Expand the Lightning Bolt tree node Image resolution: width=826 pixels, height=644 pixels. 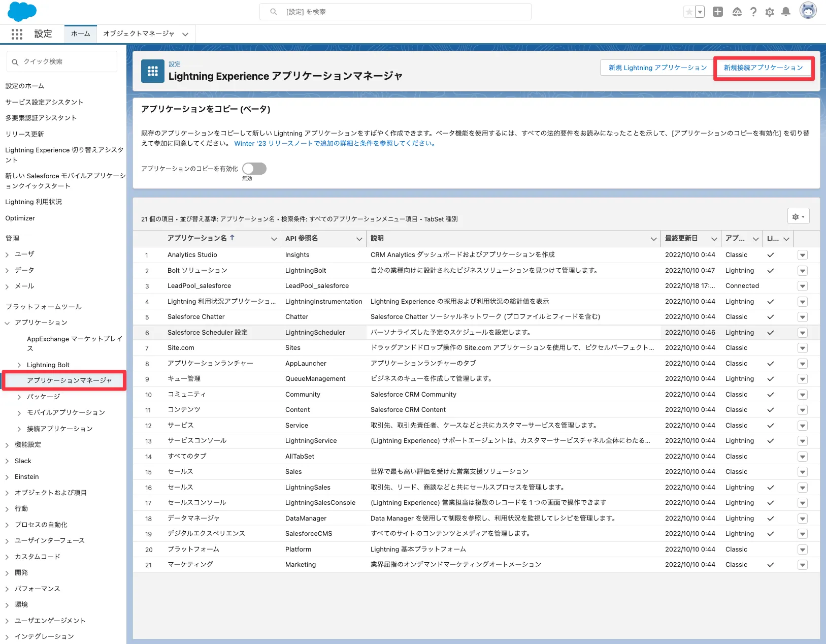[19, 365]
